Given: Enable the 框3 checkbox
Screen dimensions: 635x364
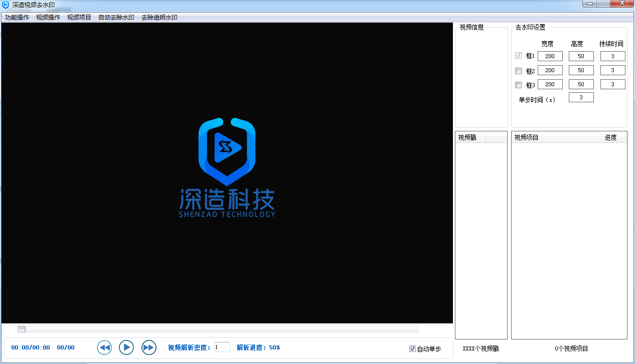Looking at the screenshot, I should click(x=518, y=84).
